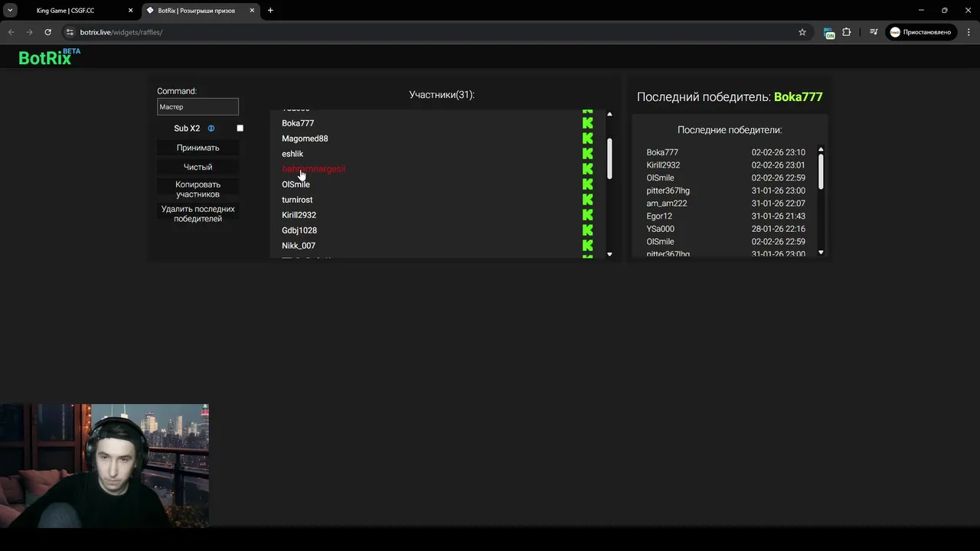Select participant Nikk_007

pos(299,246)
